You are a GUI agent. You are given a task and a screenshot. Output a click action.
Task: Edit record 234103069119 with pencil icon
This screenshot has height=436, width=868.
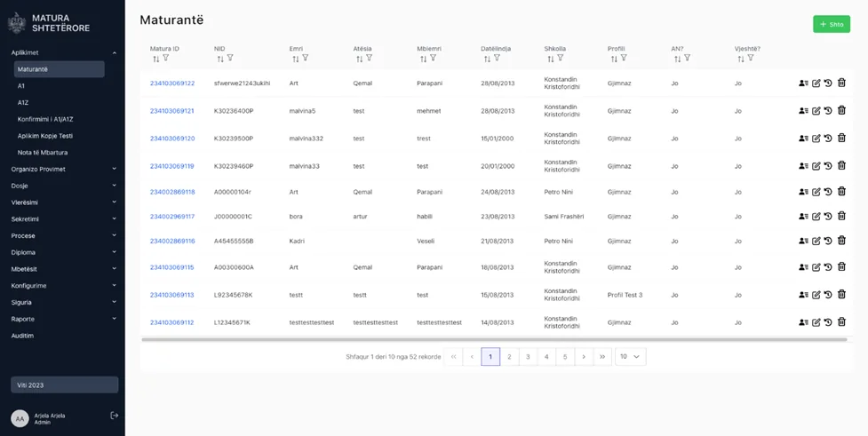pyautogui.click(x=816, y=166)
